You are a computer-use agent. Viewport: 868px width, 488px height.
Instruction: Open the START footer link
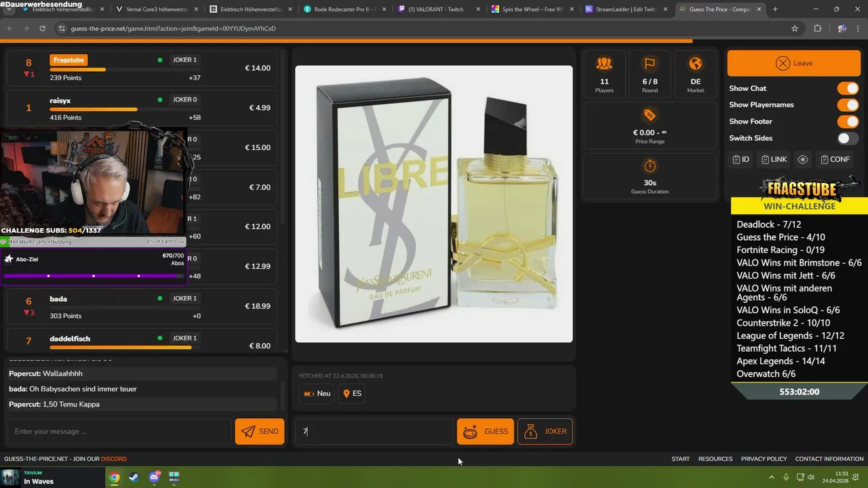coord(680,459)
